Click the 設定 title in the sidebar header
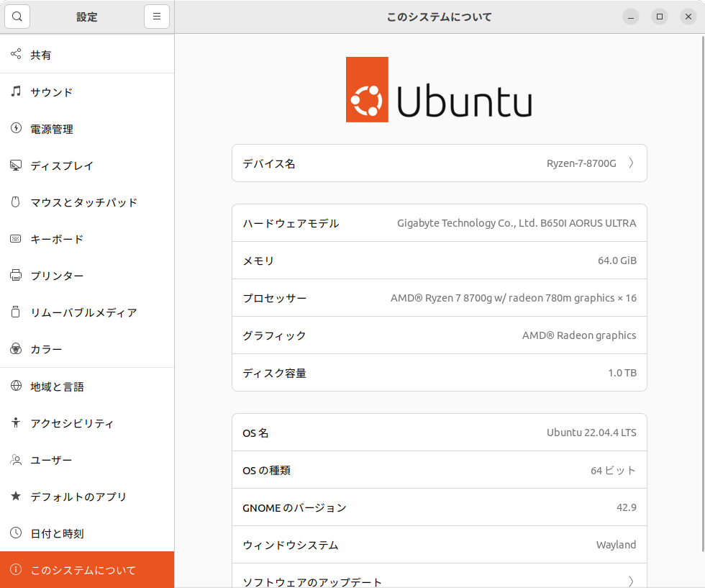The image size is (705, 588). pyautogui.click(x=87, y=17)
